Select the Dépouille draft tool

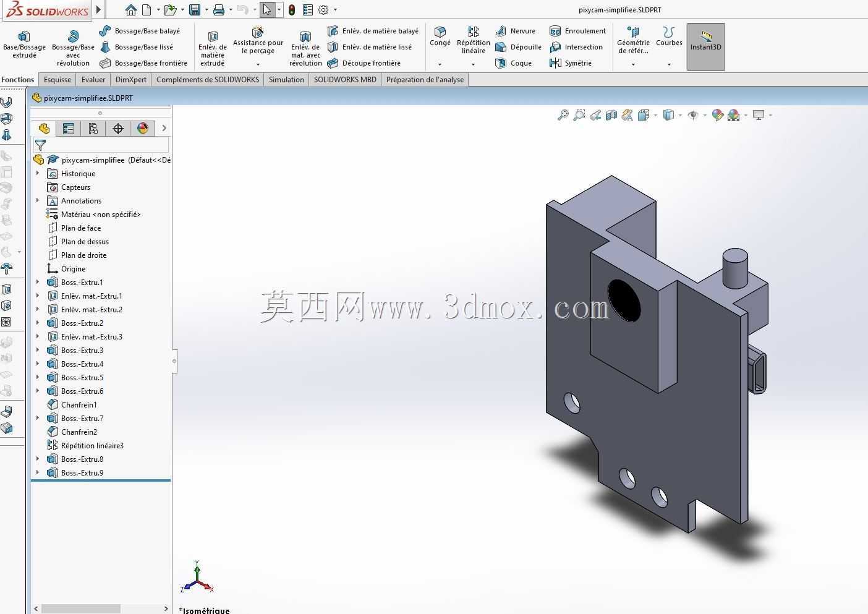(x=519, y=47)
